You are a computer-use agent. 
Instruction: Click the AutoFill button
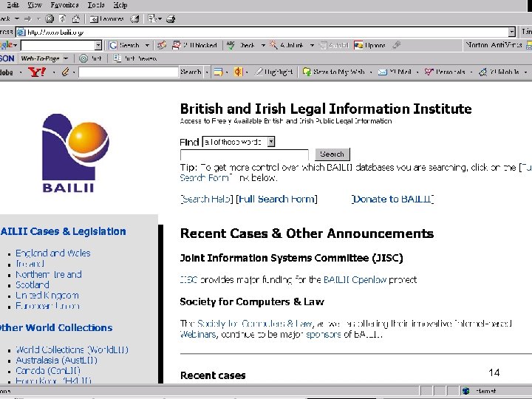pyautogui.click(x=335, y=45)
